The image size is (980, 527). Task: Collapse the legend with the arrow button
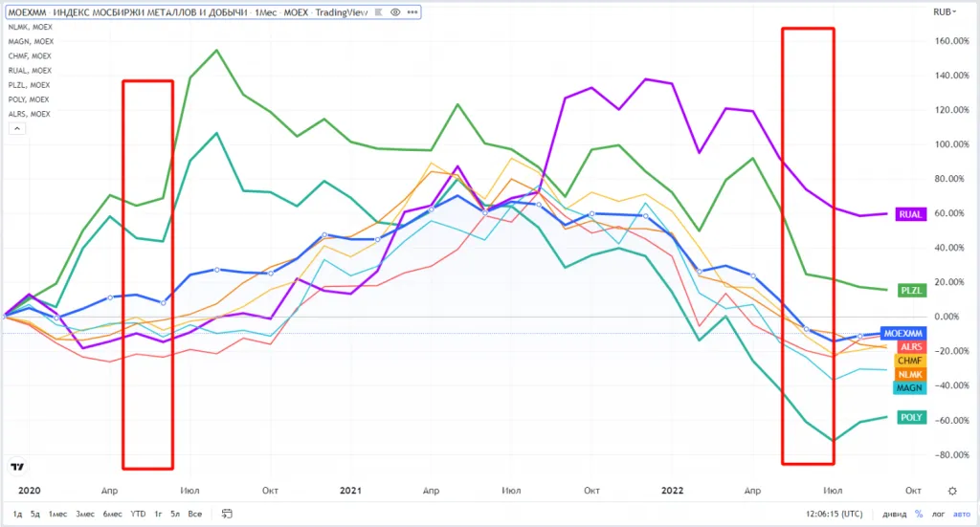17,128
